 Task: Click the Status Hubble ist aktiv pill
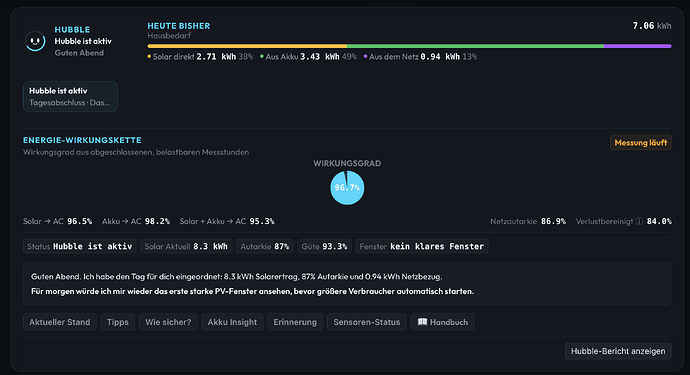pos(80,246)
